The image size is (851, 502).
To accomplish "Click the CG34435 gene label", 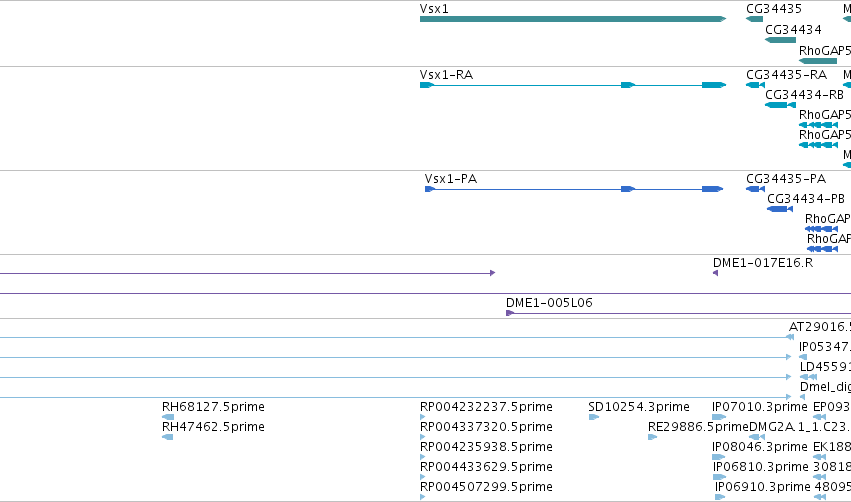I will click(x=773, y=9).
